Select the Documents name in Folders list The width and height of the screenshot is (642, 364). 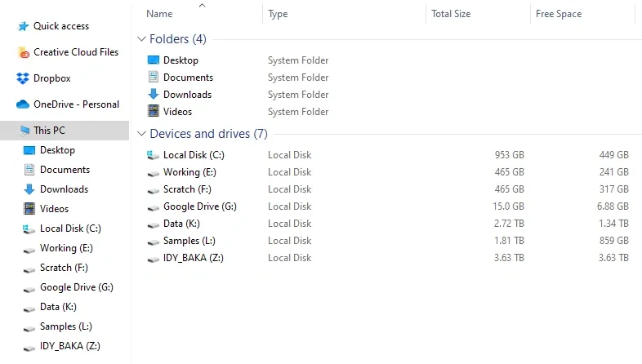click(x=188, y=78)
